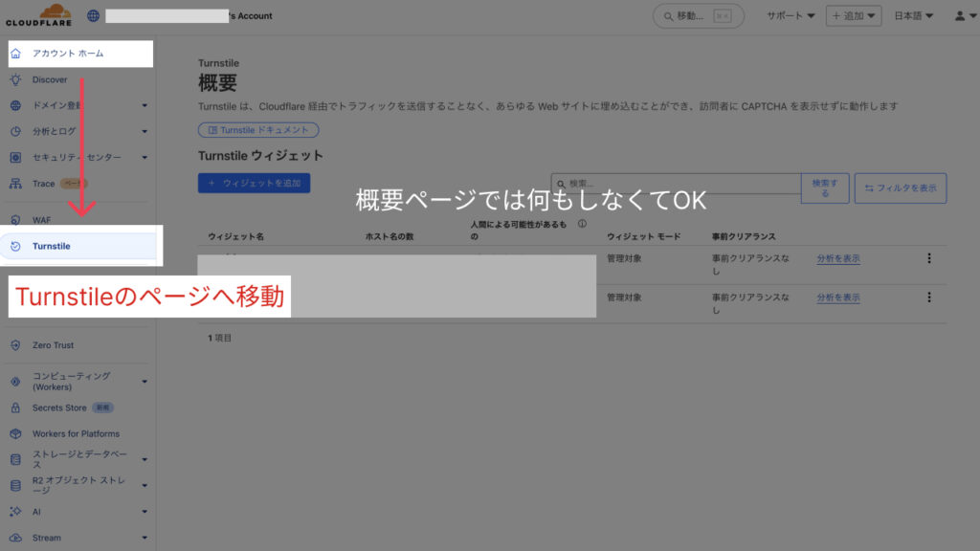The height and width of the screenshot is (551, 980).
Task: Expand the AI sidebar section
Action: 145,512
